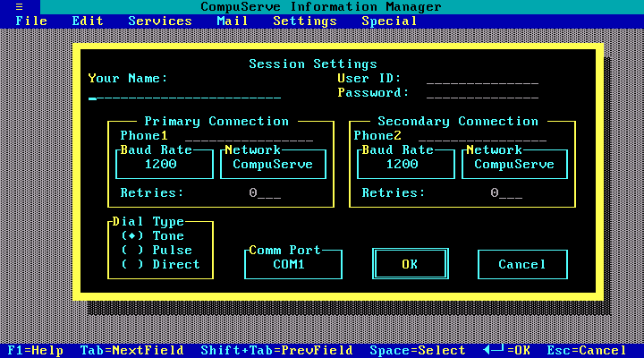Open the File menu
This screenshot has height=358, width=644.
(31, 21)
